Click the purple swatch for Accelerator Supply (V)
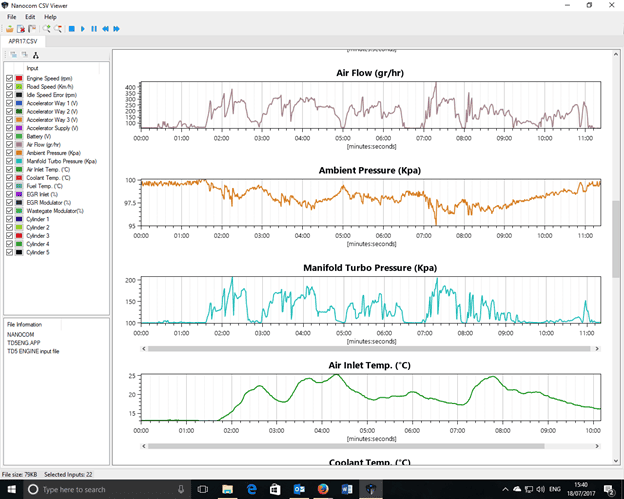This screenshot has width=624, height=499. coord(19,128)
